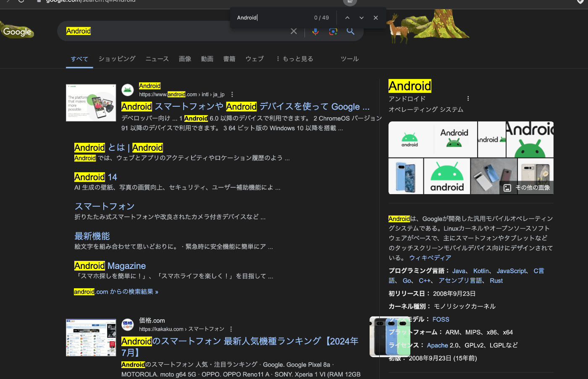Open the Android とは sitelink
588x379 pixels.
click(118, 147)
